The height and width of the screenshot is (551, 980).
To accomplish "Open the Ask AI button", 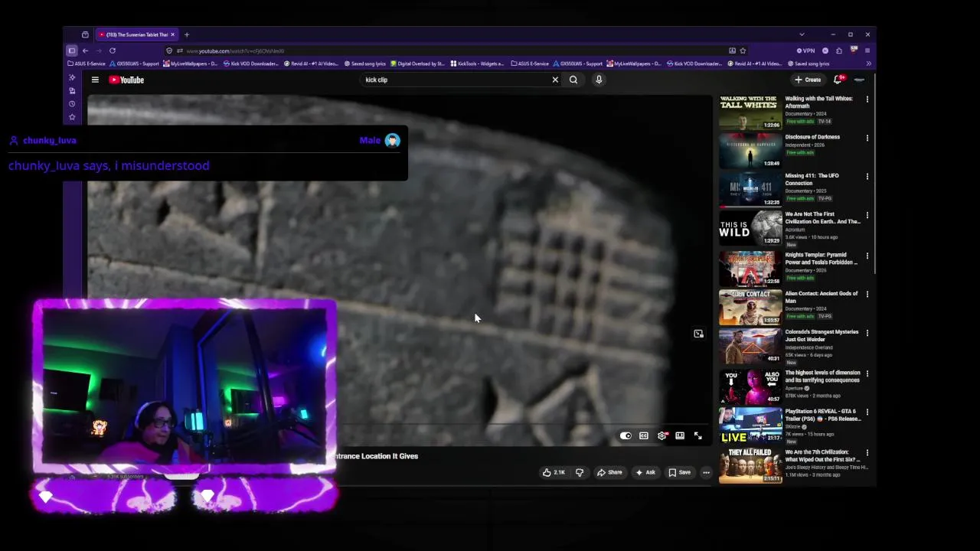I will [645, 472].
